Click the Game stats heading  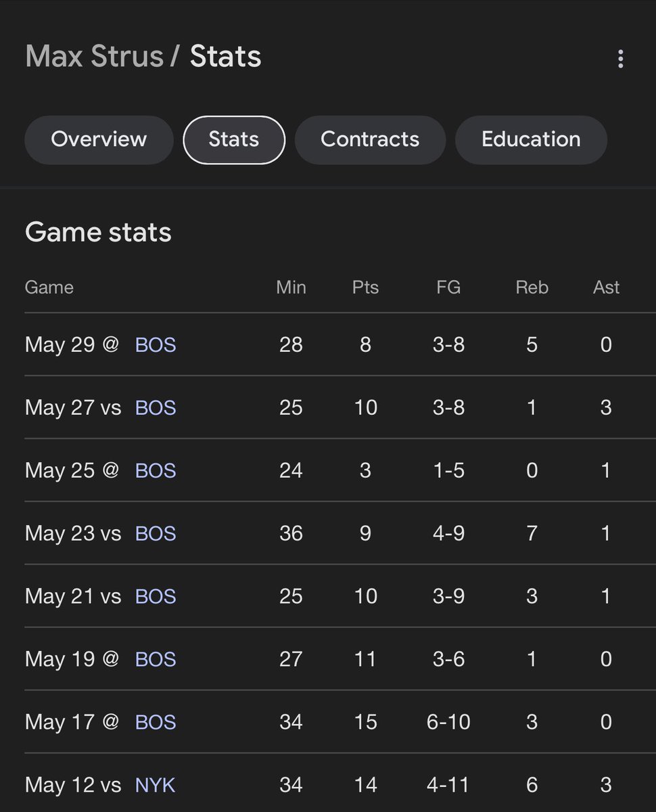98,233
